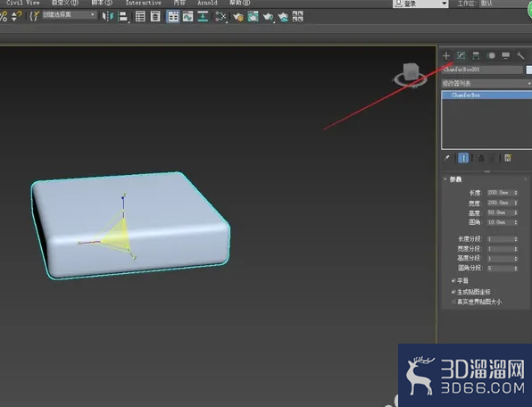532x407 pixels.
Task: Click the 宽度分段 spinner arrows
Action: click(516, 249)
